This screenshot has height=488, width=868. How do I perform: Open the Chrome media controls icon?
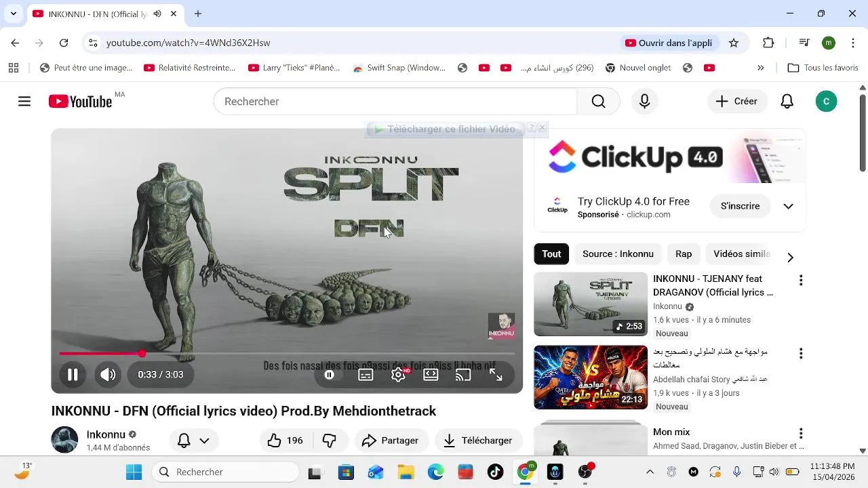(804, 43)
